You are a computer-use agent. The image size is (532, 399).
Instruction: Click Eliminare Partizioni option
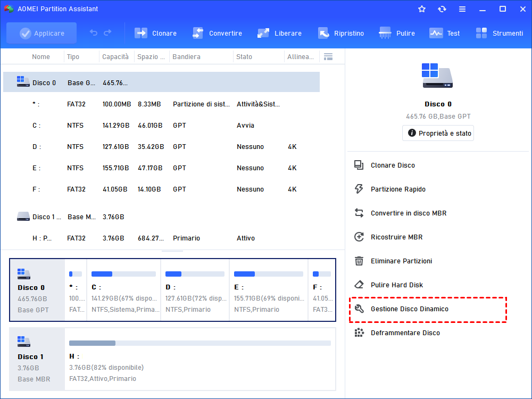[401, 261]
